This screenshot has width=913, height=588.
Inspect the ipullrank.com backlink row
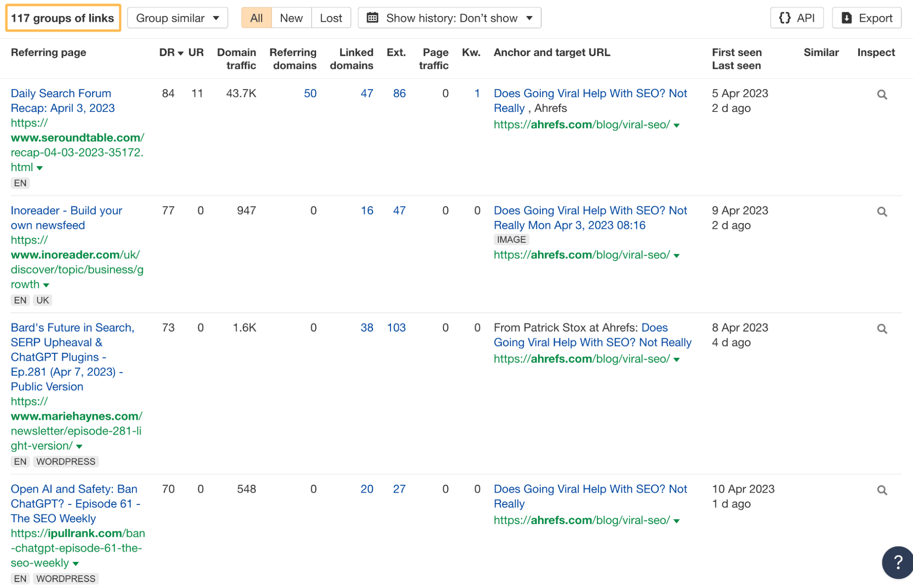pos(882,490)
